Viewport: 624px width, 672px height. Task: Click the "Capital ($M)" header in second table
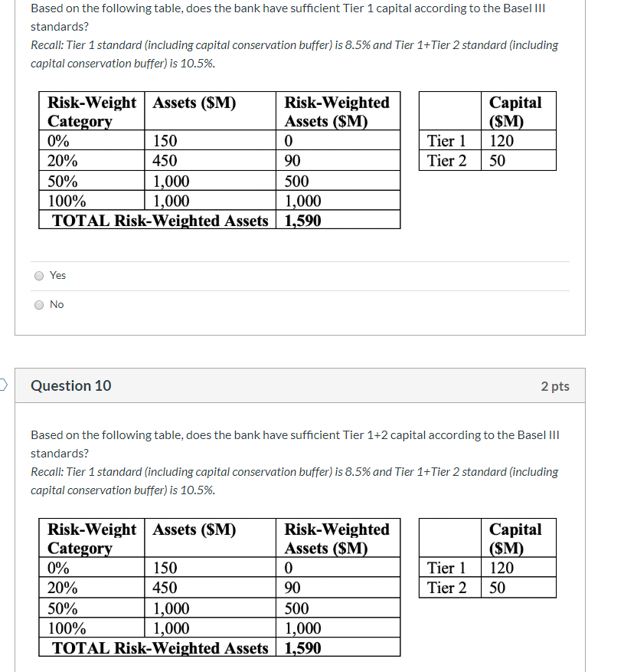(x=515, y=537)
